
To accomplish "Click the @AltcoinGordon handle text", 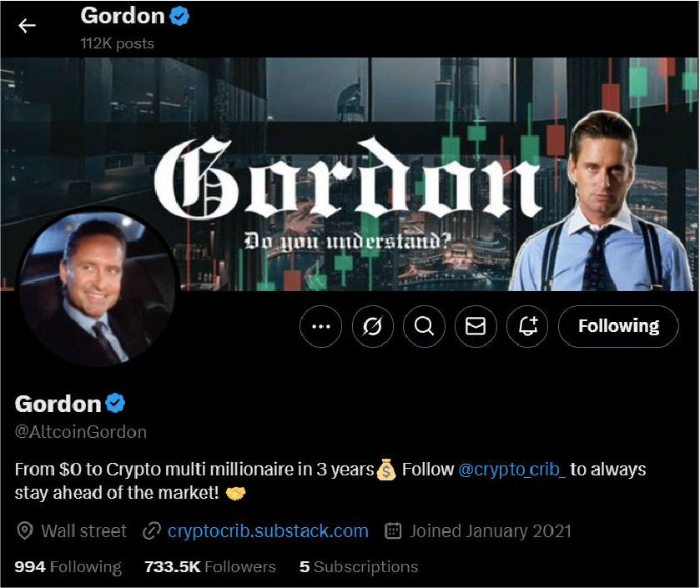I will tap(81, 432).
